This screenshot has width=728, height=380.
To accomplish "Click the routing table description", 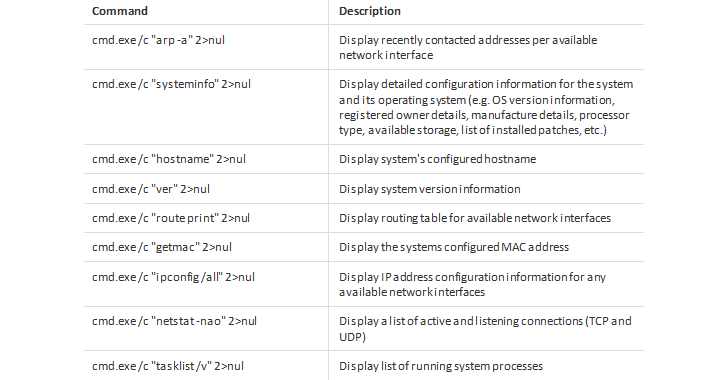I will [475, 218].
